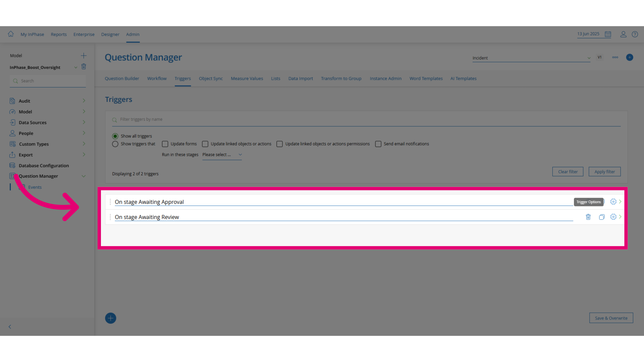Open options gear for Awaiting Review trigger
The height and width of the screenshot is (362, 644).
pyautogui.click(x=613, y=217)
